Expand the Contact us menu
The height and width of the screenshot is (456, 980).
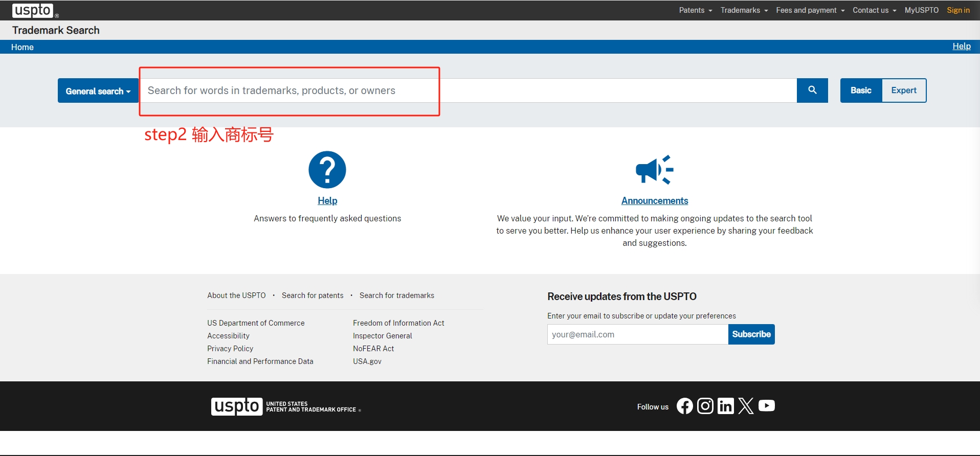coord(874,10)
